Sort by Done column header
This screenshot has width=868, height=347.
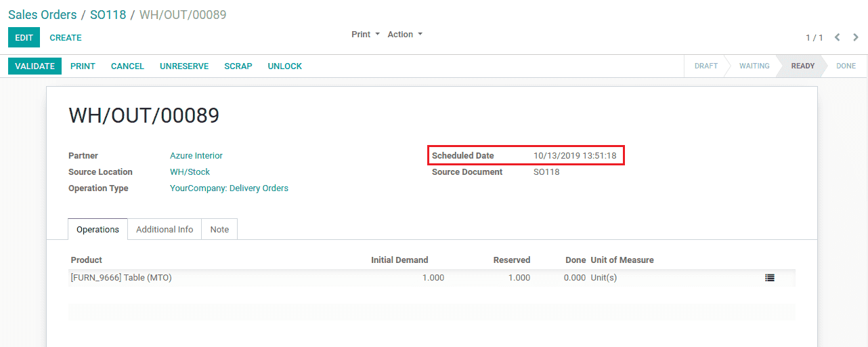click(576, 260)
